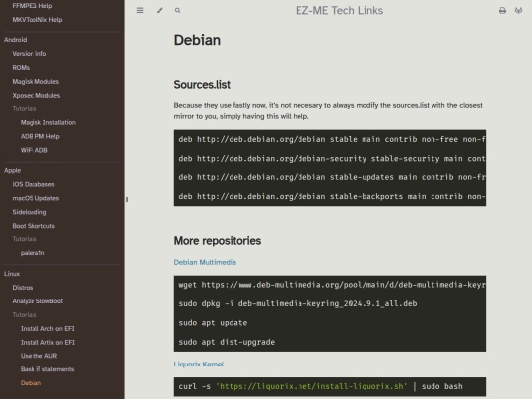Open the search icon in the toolbar
The height and width of the screenshot is (399, 532).
coord(177,11)
